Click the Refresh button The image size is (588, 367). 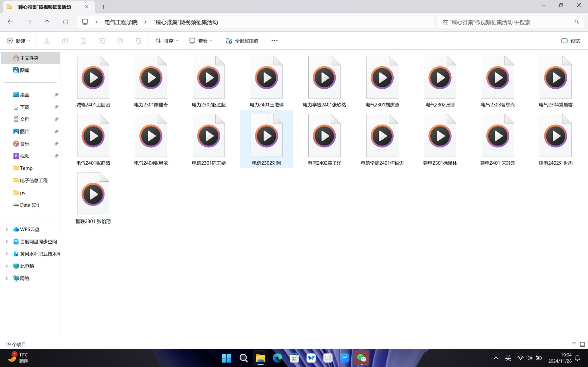(65, 22)
